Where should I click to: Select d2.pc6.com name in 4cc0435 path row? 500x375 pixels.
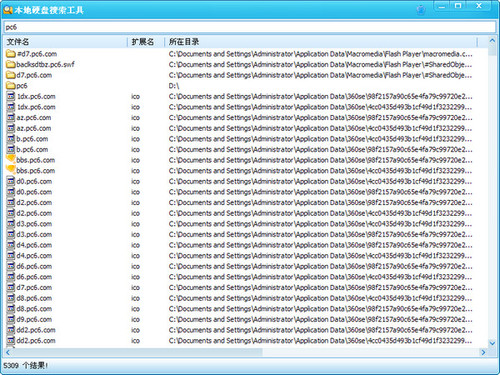[x=34, y=213]
